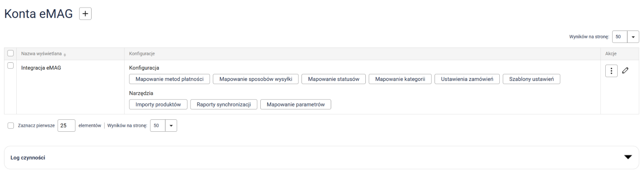The image size is (644, 174).
Task: Click the plus icon to add eMAG account
Action: pos(85,14)
